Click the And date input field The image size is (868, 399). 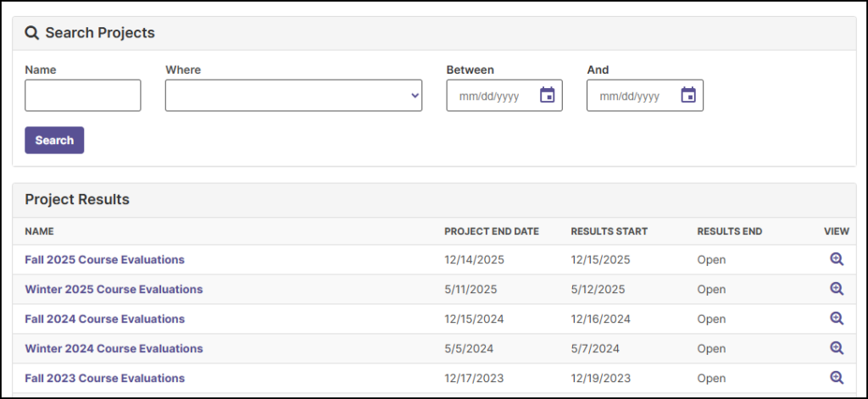645,95
